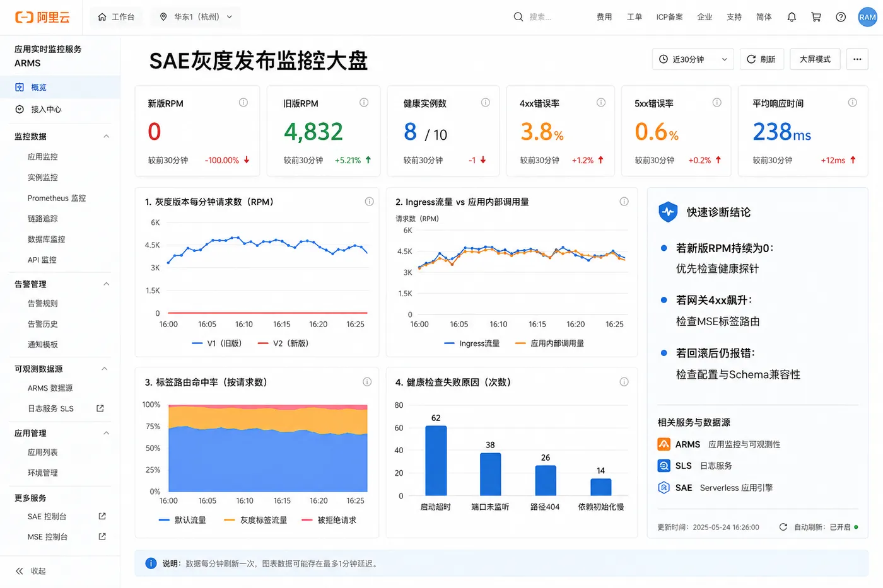883x588 pixels.
Task: Click info icon of 标签路由命中率 chart
Action: (x=367, y=382)
